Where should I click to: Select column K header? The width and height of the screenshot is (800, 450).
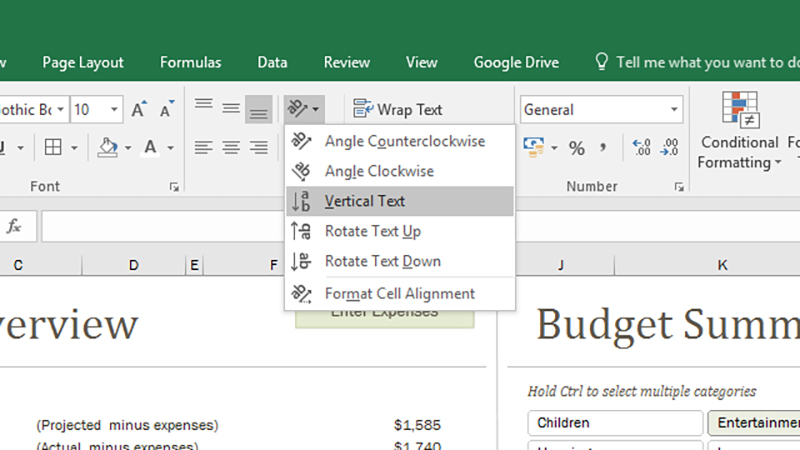click(x=722, y=265)
